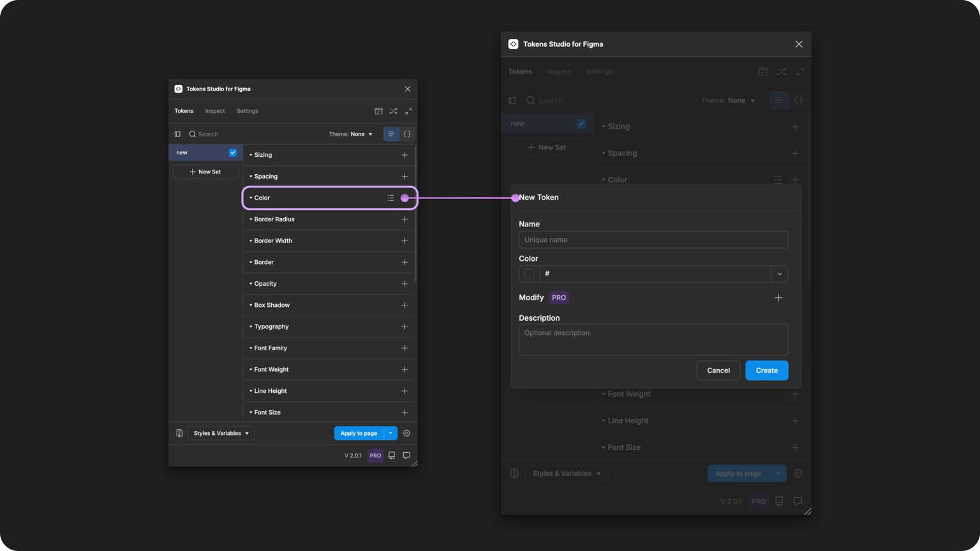The image size is (980, 551).
Task: Click the PRO badge in left window footer
Action: tap(375, 456)
